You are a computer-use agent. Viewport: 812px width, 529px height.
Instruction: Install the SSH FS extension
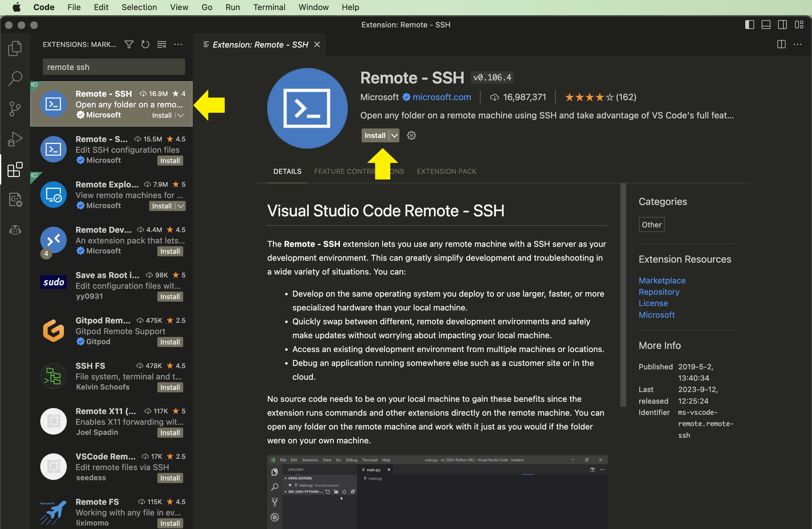pos(170,387)
